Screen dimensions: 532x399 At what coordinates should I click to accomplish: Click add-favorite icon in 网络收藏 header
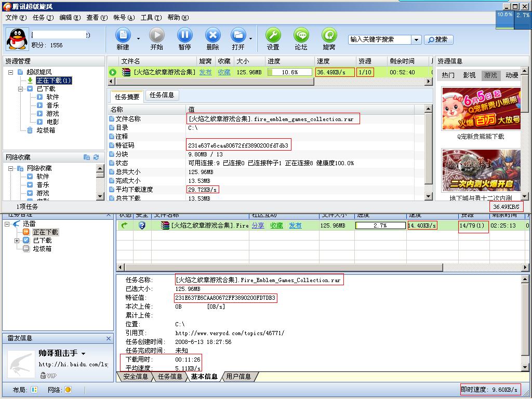pos(87,157)
